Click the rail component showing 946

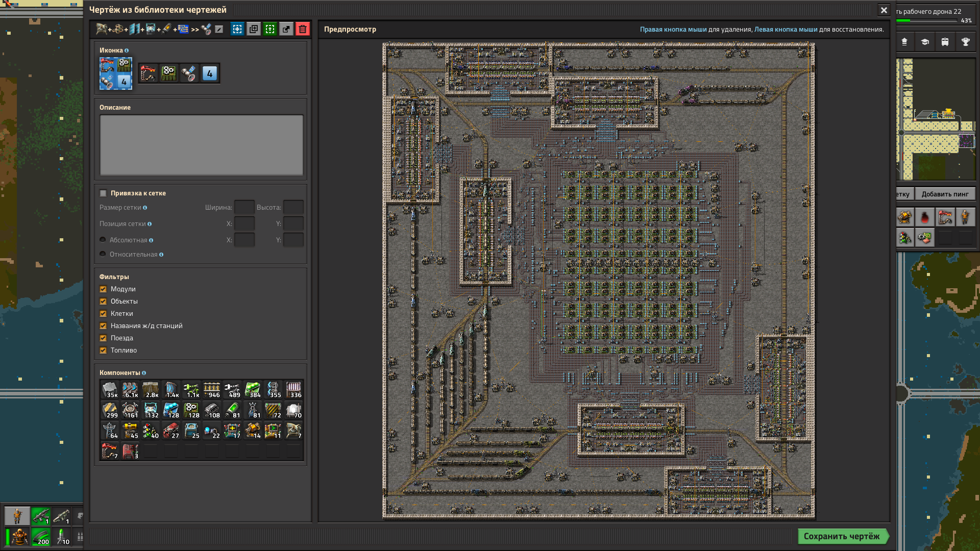pyautogui.click(x=212, y=390)
